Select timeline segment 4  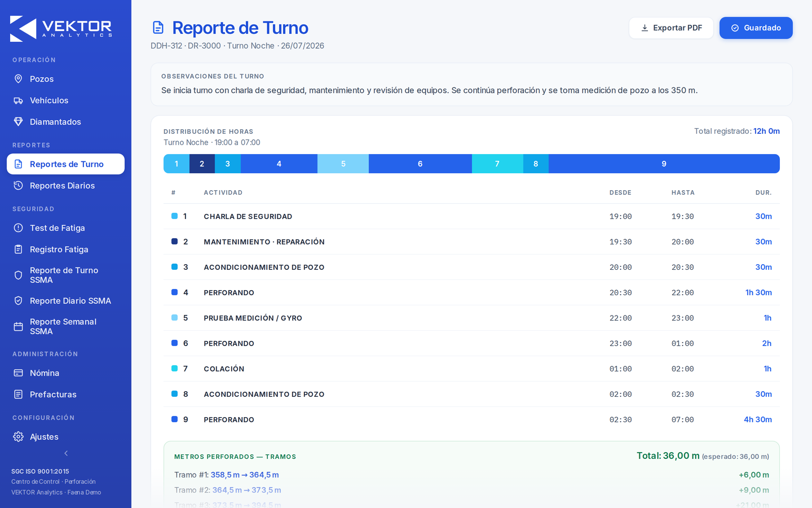tap(279, 164)
